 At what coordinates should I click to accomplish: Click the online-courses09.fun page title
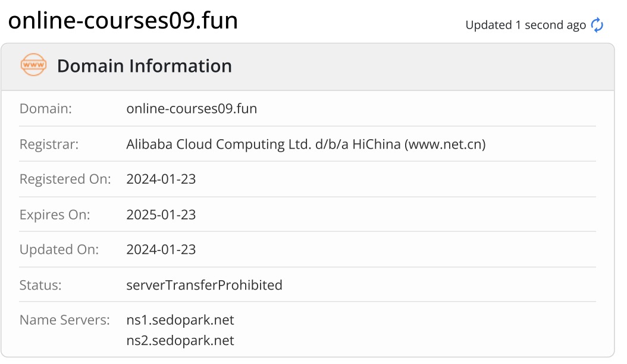coord(123,20)
